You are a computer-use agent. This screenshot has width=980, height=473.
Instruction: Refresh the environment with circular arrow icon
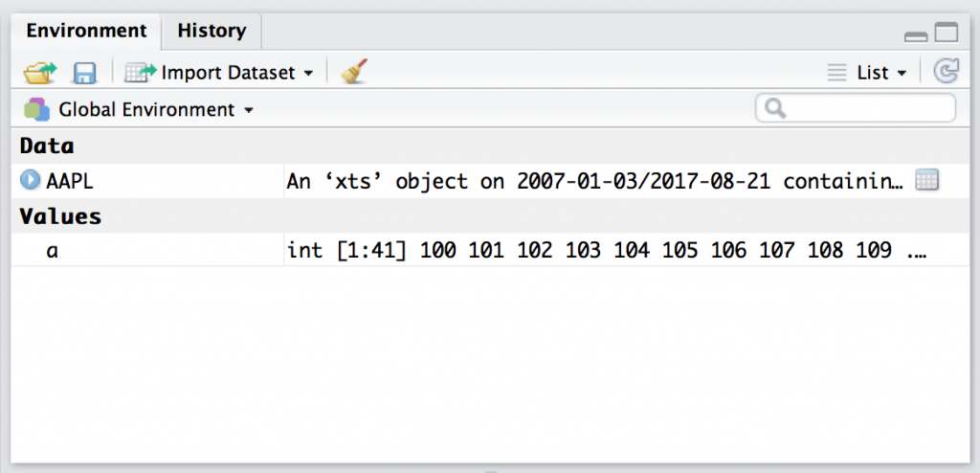(946, 72)
